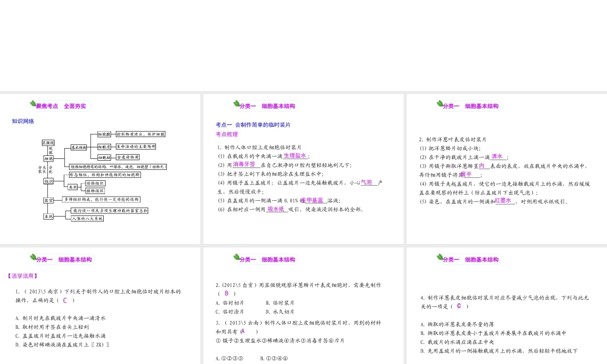Click option D. 永久切片

[x=280, y=312]
